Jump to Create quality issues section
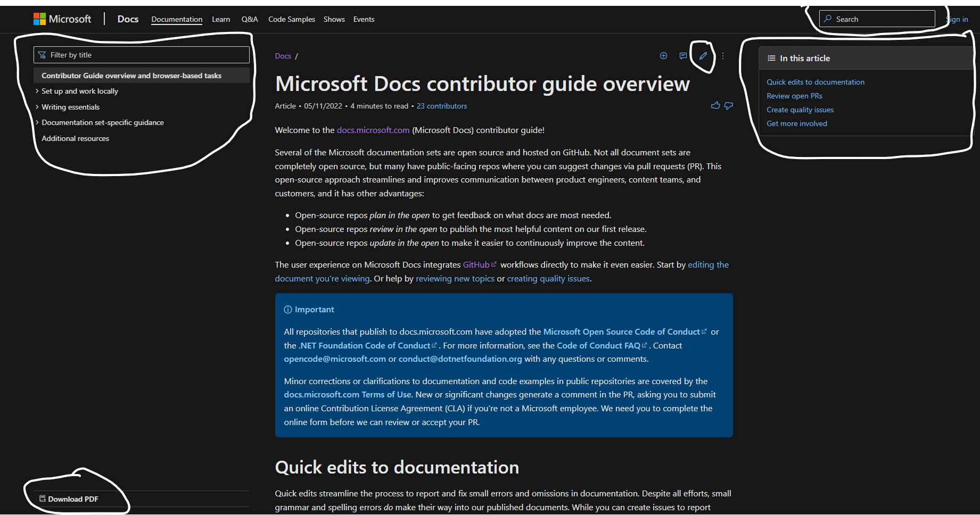The image size is (980, 515). tap(800, 110)
